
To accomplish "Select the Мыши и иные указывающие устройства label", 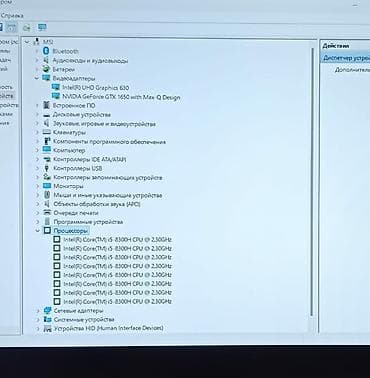I will 108,195.
